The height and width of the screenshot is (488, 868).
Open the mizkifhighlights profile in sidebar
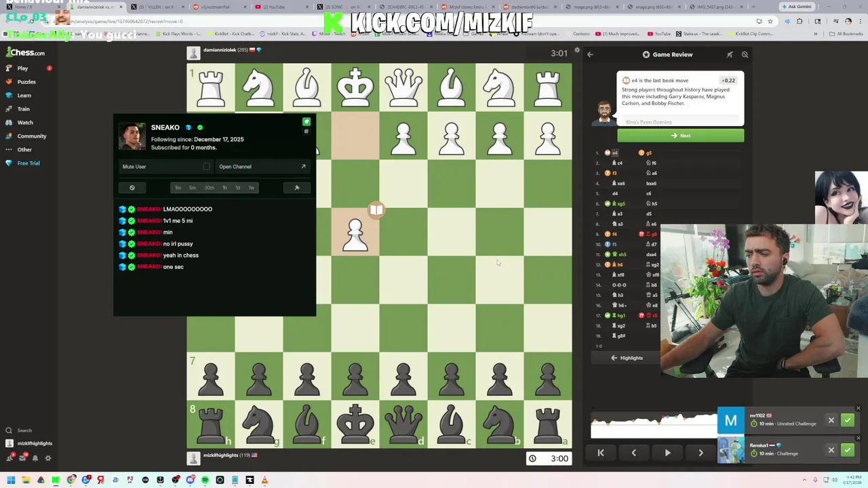tap(28, 443)
